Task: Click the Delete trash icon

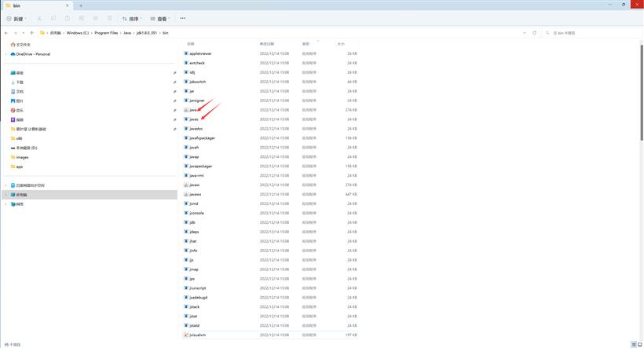Action: [x=110, y=19]
